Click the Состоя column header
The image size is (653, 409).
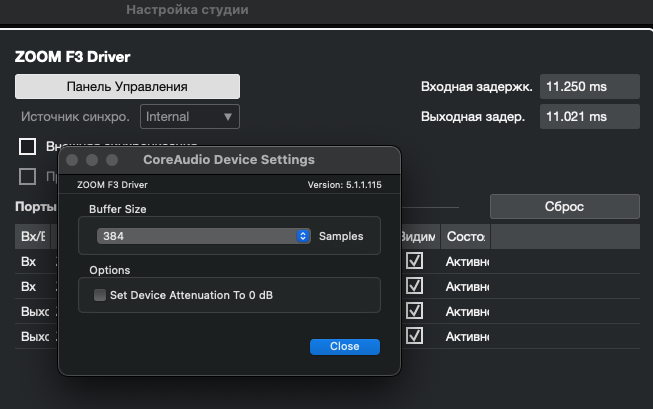click(x=465, y=237)
